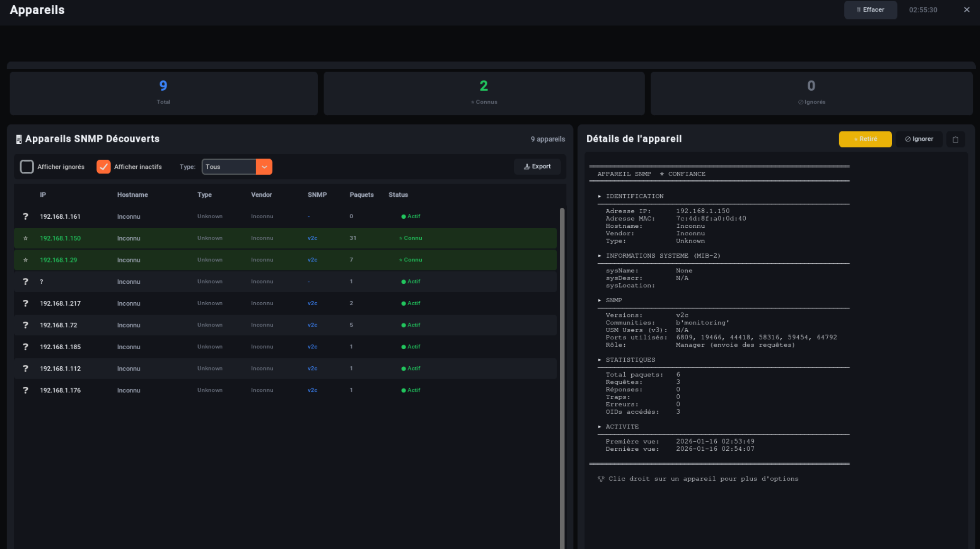980x549 pixels.
Task: Click the star icon beside 192.168.1.150
Action: (26, 238)
